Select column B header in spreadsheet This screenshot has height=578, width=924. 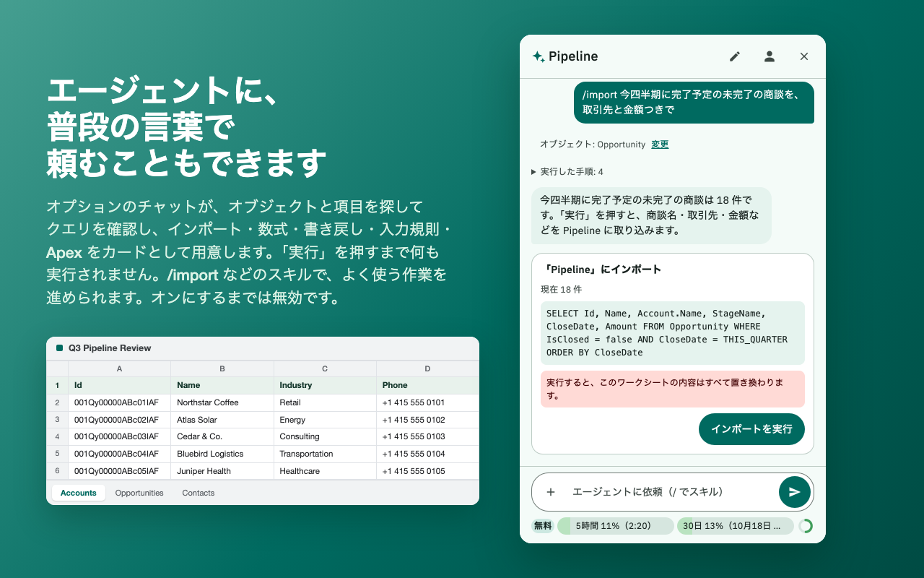point(222,368)
